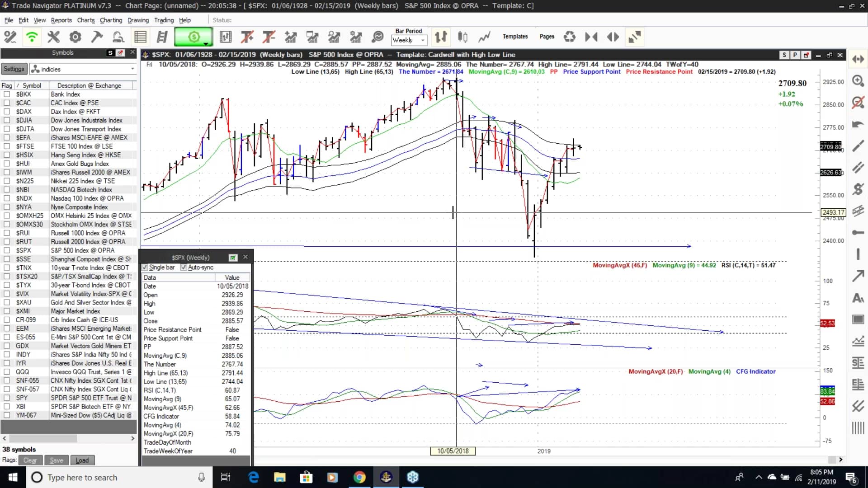Open the Charting menu
Viewport: 868px width, 488px height.
(x=111, y=20)
